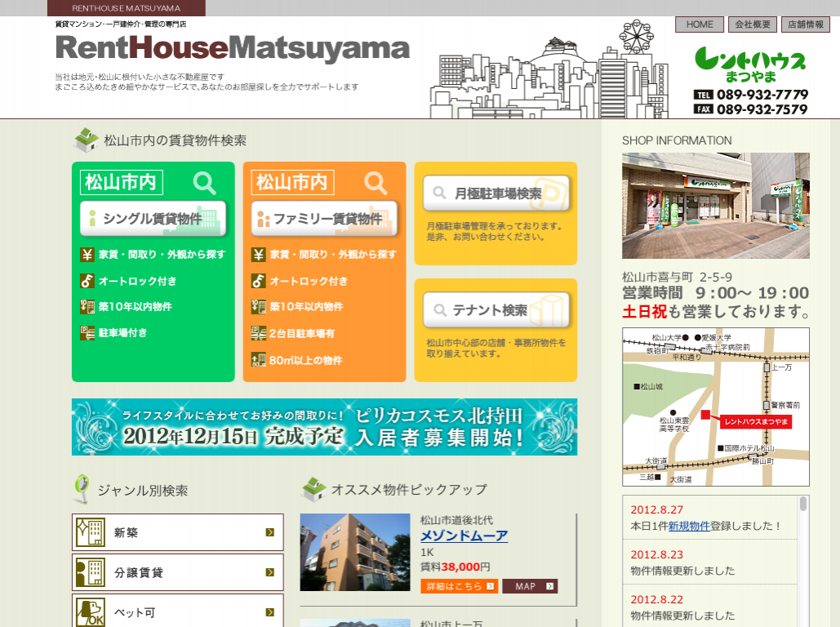
Task: Click the ピリカコスモス北持田 announcement banner
Action: pyautogui.click(x=324, y=427)
